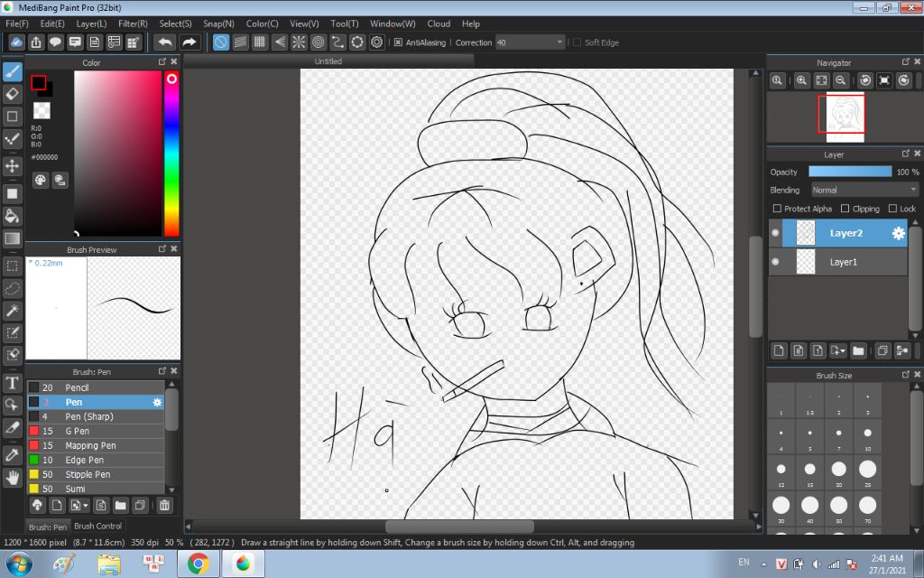Enable Protect Alpha checkbox

[777, 209]
